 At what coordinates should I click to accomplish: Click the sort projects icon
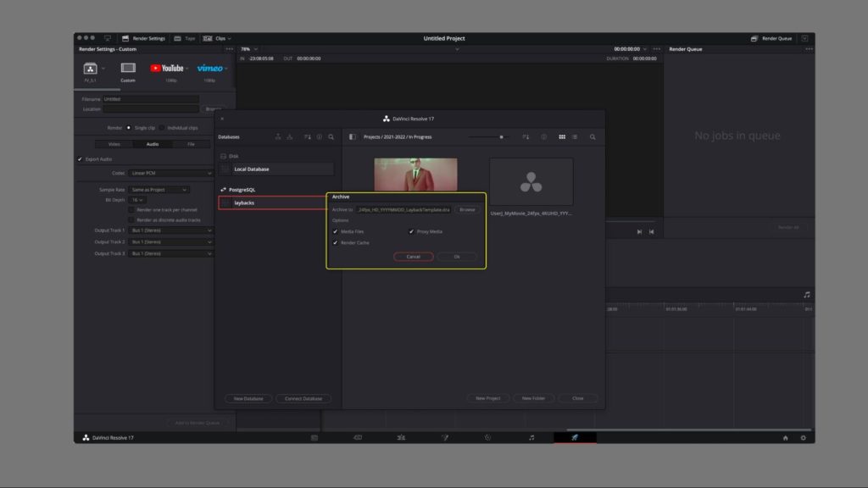pos(526,136)
